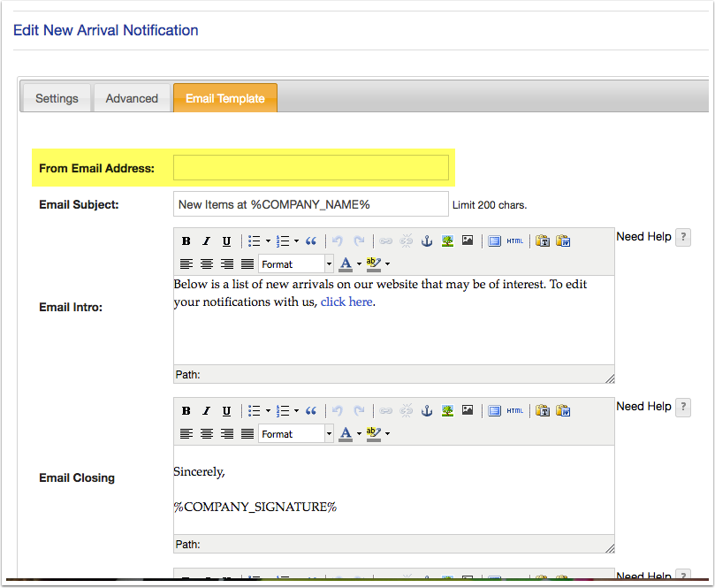Switch to the Settings tab
Viewport: 715px width, 588px height.
pyautogui.click(x=57, y=98)
